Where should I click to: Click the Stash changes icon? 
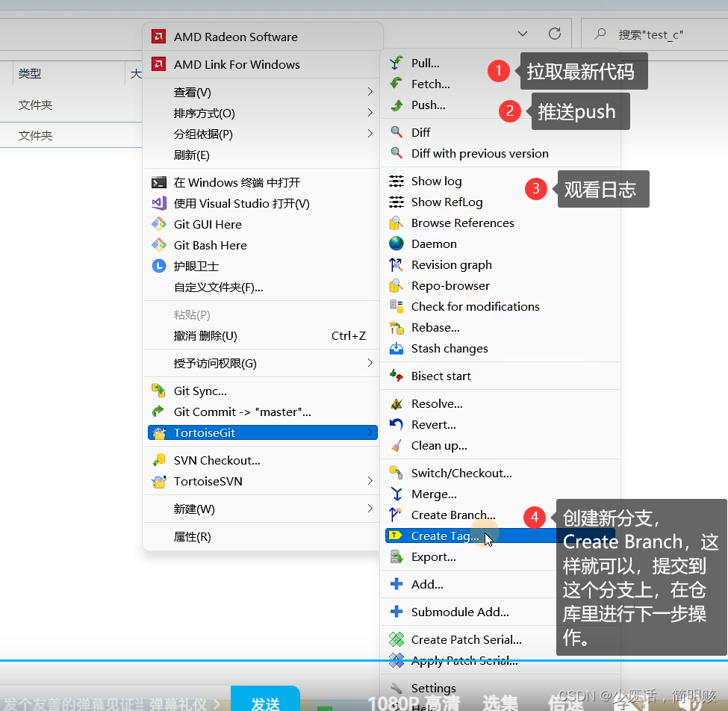(396, 348)
